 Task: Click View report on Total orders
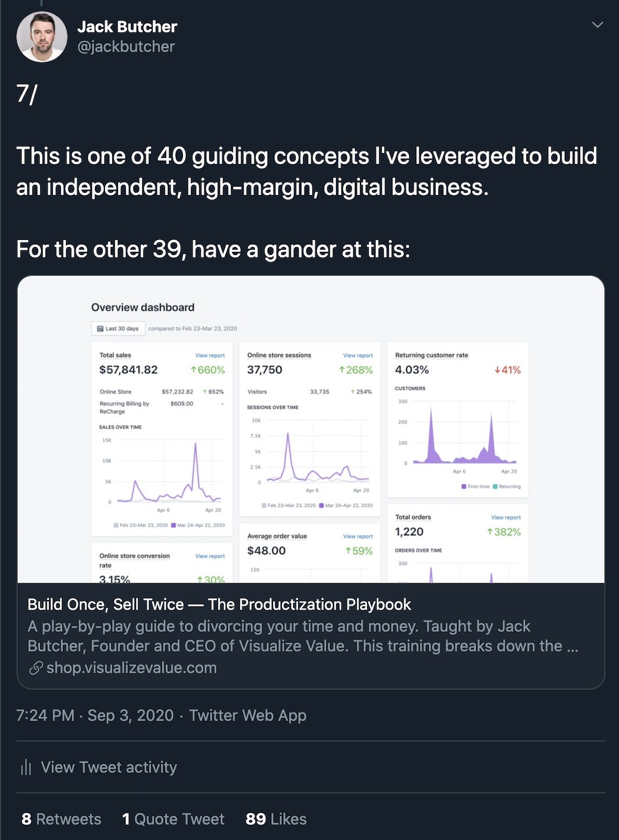[506, 517]
